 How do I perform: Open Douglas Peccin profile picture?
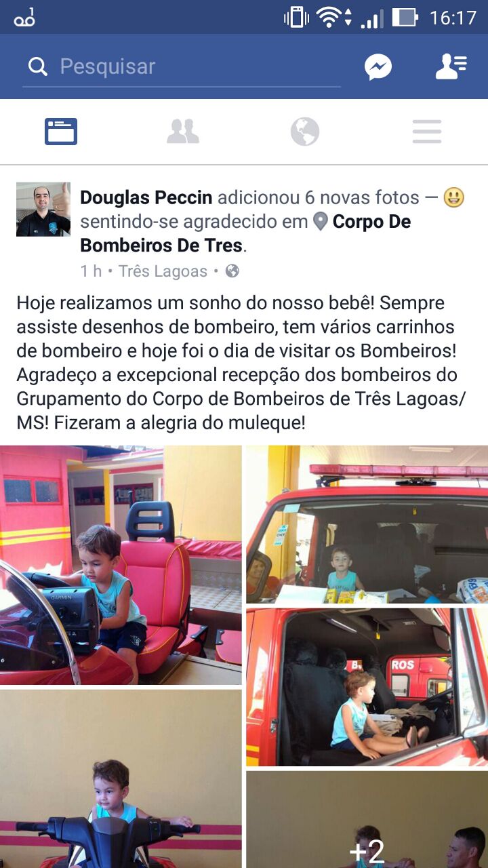point(43,209)
